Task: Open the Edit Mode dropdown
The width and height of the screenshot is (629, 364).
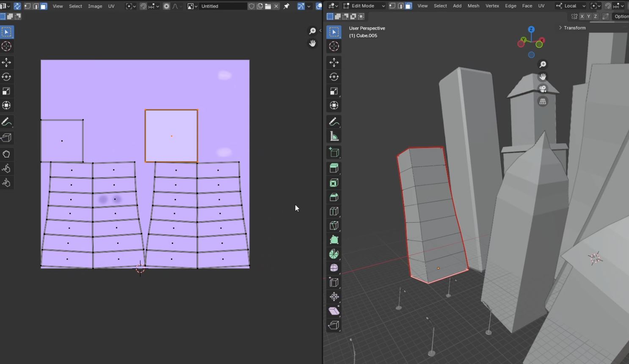Action: click(364, 6)
